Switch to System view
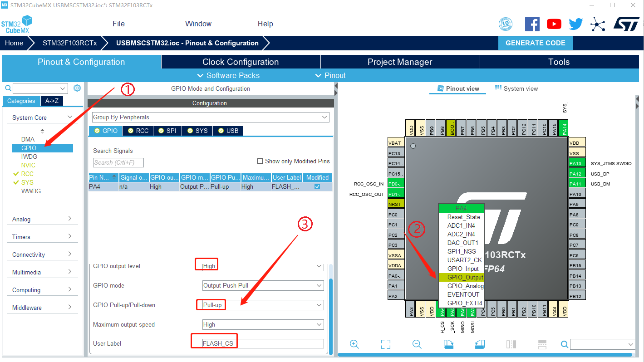The width and height of the screenshot is (644, 362). pos(516,88)
